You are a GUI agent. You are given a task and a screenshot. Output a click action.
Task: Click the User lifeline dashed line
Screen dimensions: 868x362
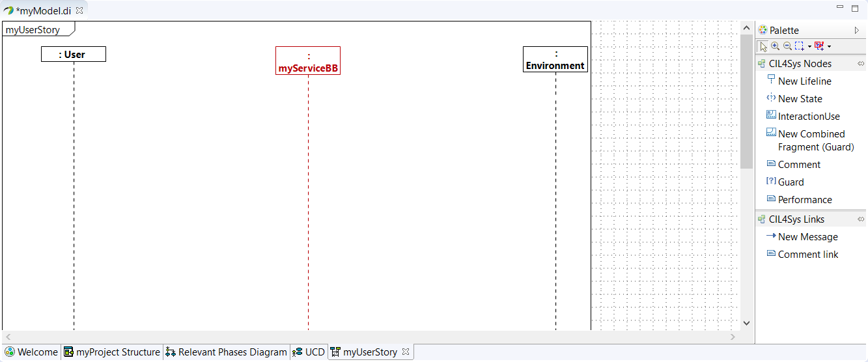[x=74, y=195]
